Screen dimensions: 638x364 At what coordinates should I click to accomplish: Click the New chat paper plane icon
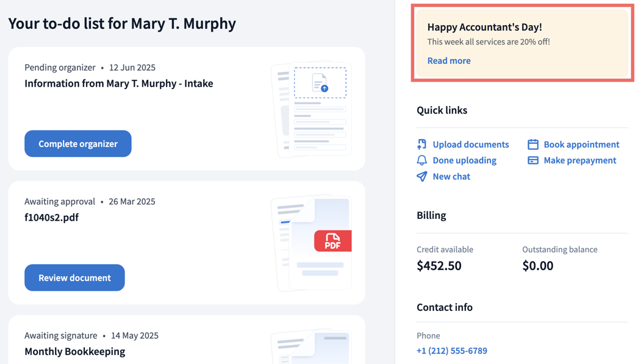[x=421, y=176]
